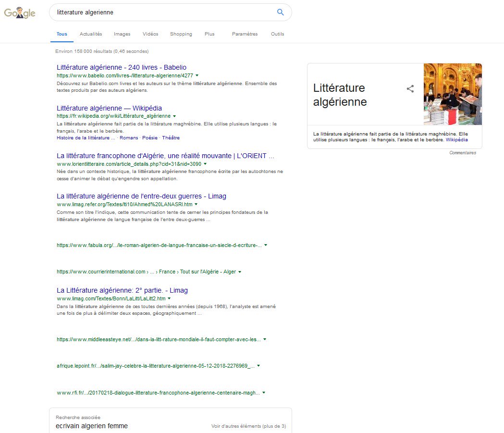Screen dimensions: 504x433
Task: Click the afrique.lepoint.fr green URL text
Action: pos(156,366)
